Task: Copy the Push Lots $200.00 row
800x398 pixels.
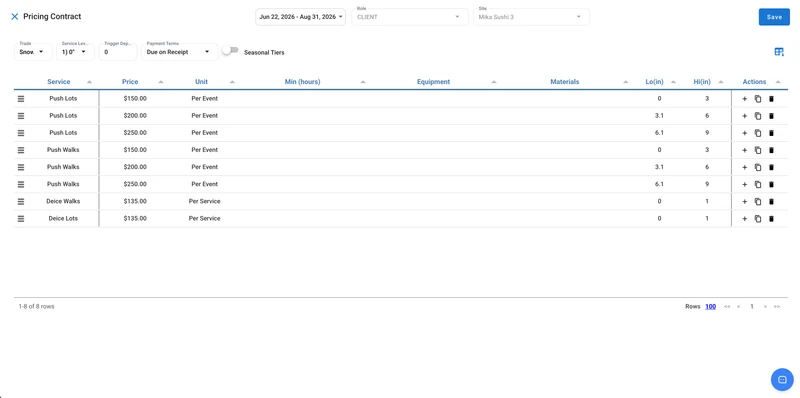Action: click(758, 116)
